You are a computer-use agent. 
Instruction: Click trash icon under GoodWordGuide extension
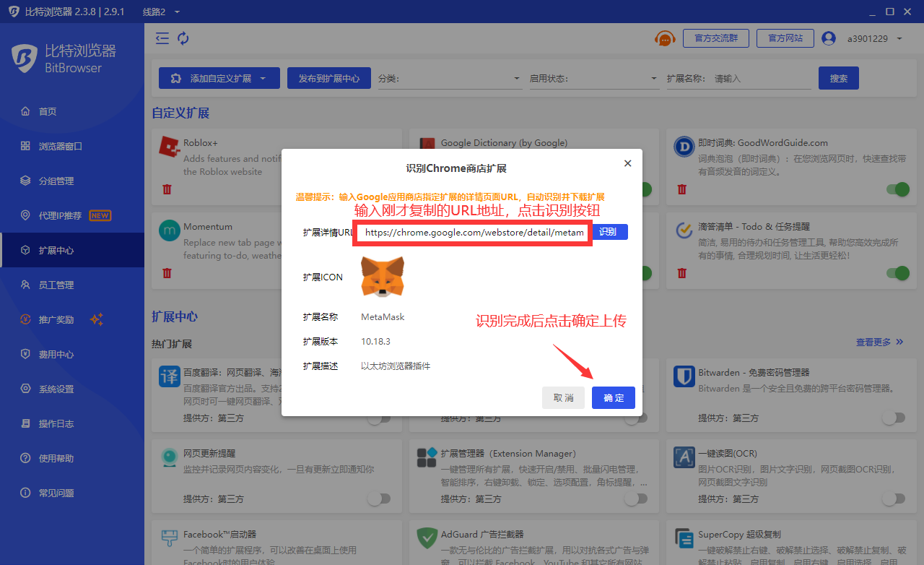[681, 189]
